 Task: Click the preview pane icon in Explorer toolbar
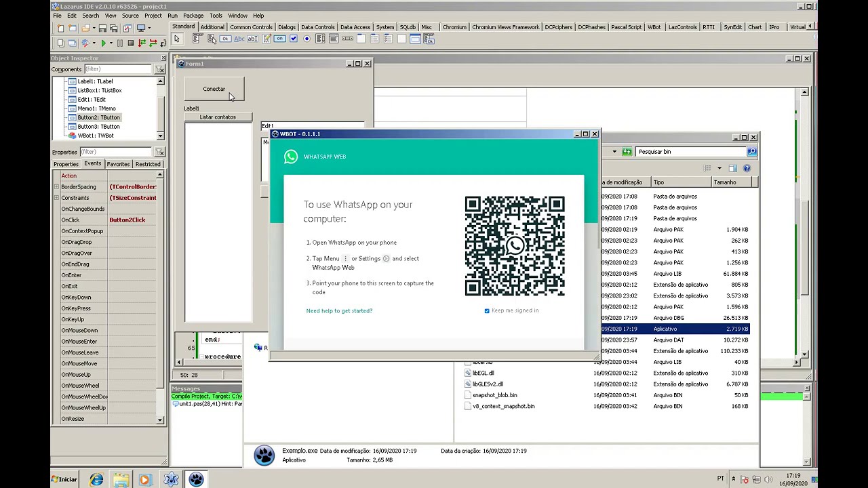[x=732, y=168]
